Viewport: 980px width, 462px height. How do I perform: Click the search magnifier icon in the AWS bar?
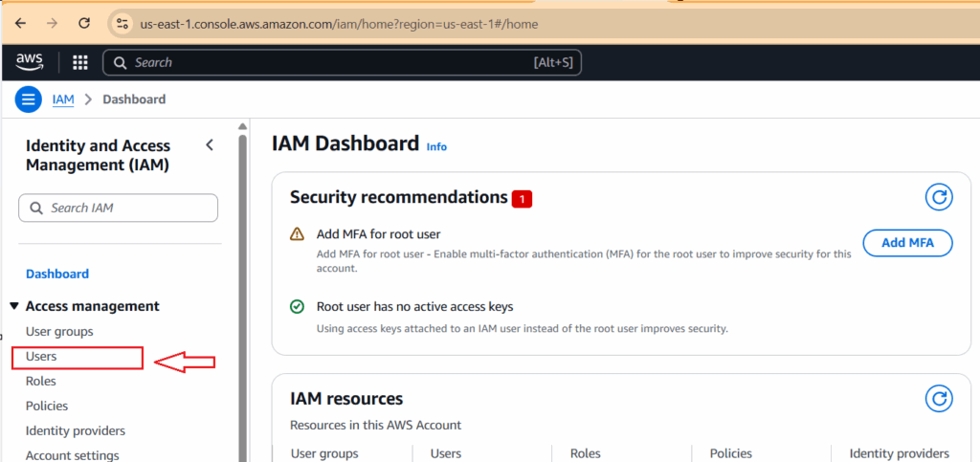120,62
